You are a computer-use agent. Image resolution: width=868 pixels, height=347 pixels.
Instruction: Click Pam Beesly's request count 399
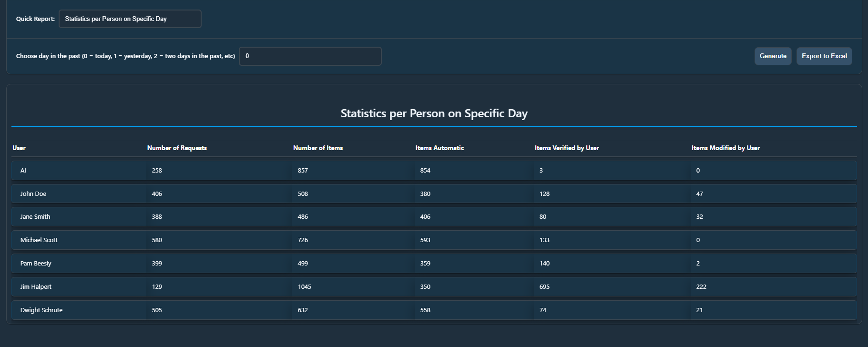click(x=157, y=263)
